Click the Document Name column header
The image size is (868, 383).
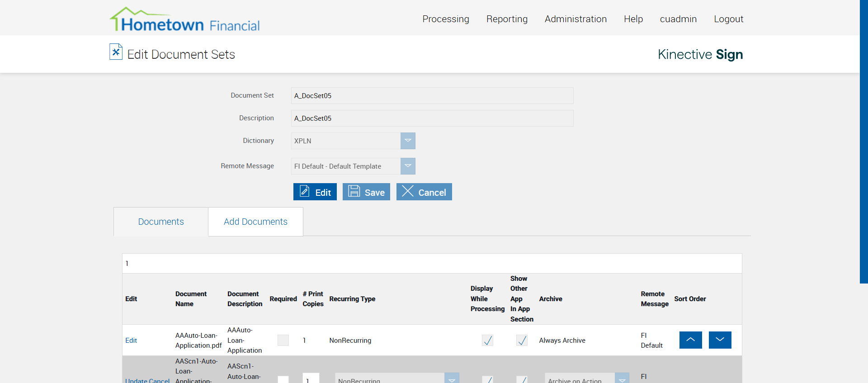(191, 299)
